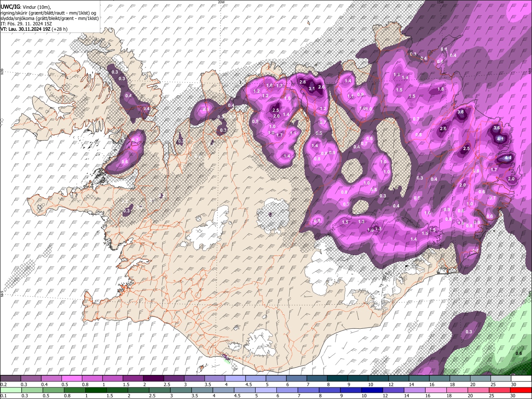Select the 'slydda/snjókoma' legend description line

[49, 18]
